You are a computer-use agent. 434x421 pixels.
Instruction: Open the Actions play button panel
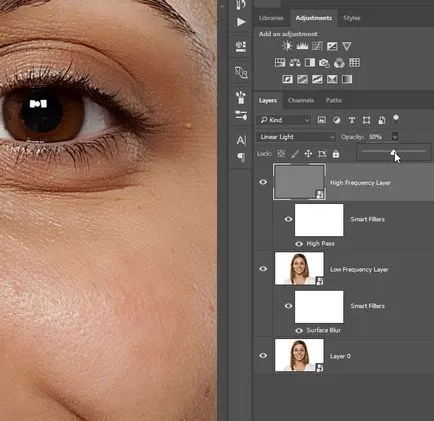coord(241,22)
